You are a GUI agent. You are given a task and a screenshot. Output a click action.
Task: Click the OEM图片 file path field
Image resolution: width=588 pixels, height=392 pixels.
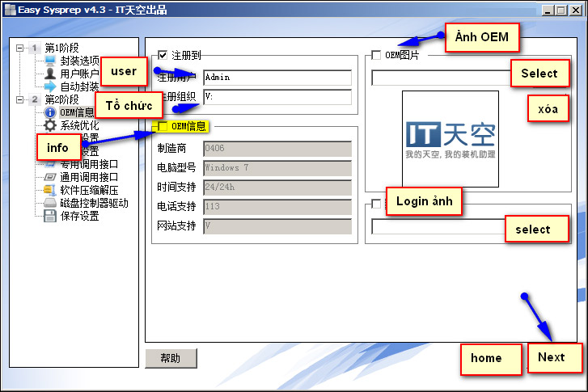point(441,78)
